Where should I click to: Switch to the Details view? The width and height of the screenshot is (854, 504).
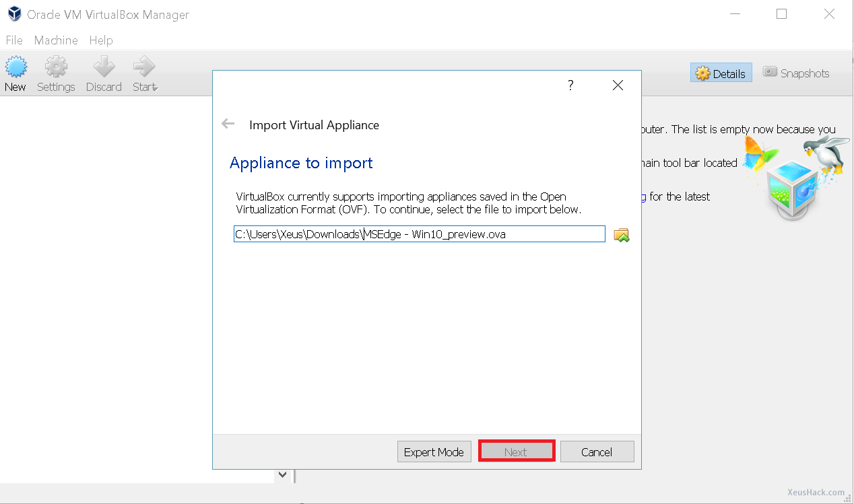pyautogui.click(x=721, y=73)
